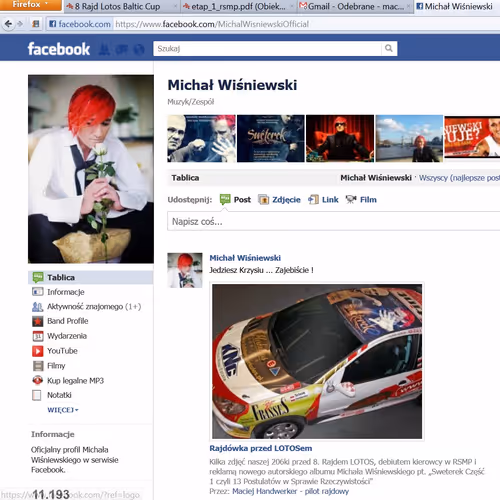Click the Informacje card icon in sidebar
The height and width of the screenshot is (500, 500).
coord(38,292)
